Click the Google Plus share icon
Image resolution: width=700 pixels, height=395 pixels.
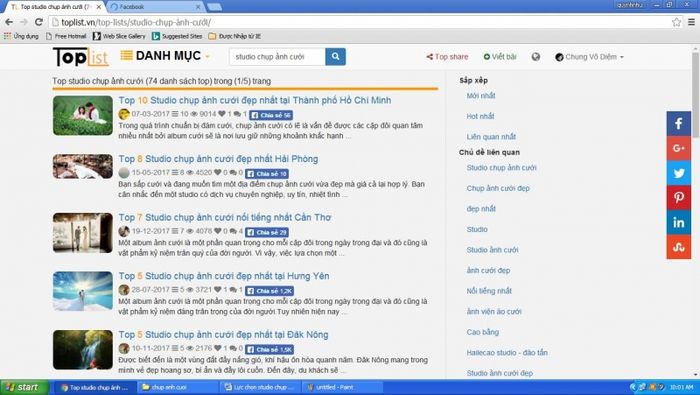[x=679, y=148]
